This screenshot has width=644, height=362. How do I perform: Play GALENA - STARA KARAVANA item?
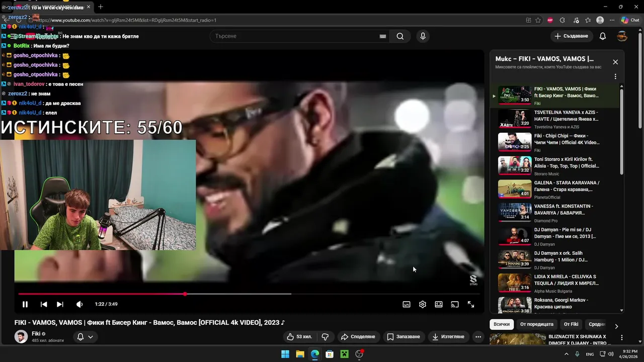click(555, 189)
